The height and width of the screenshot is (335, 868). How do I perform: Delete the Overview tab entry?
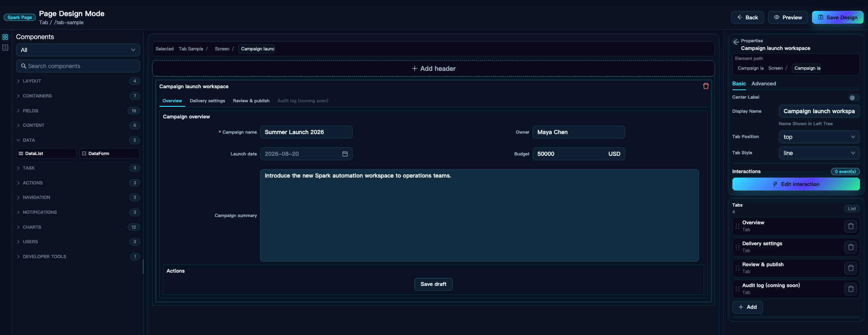tap(851, 226)
